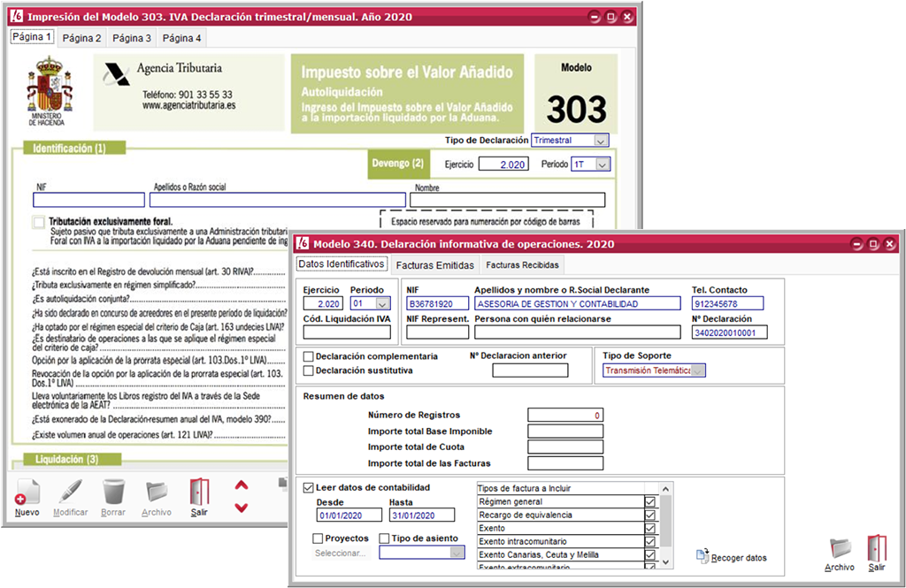Open Archivo folder icon in Modelo 303 window
The height and width of the screenshot is (588, 906).
pos(157,493)
